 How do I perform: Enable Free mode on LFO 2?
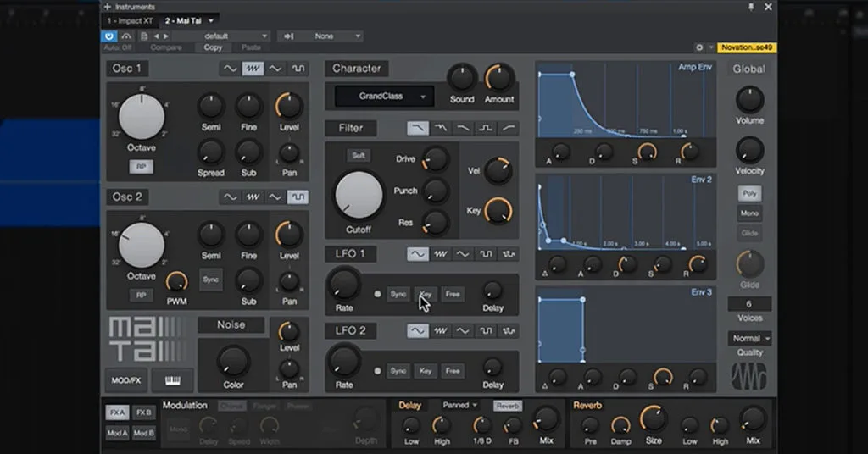tap(453, 371)
